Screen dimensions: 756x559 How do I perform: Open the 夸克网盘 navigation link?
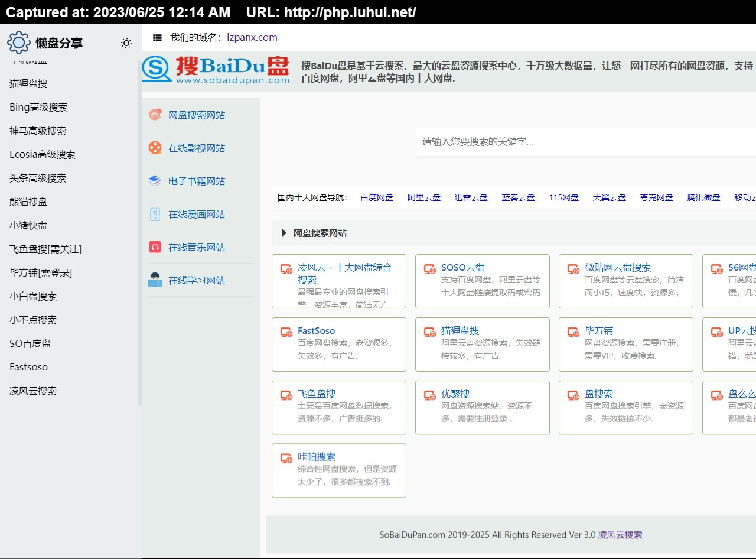point(657,197)
